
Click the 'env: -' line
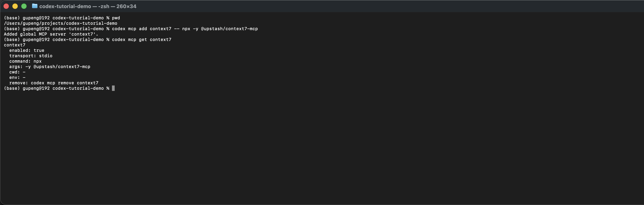coord(17,78)
